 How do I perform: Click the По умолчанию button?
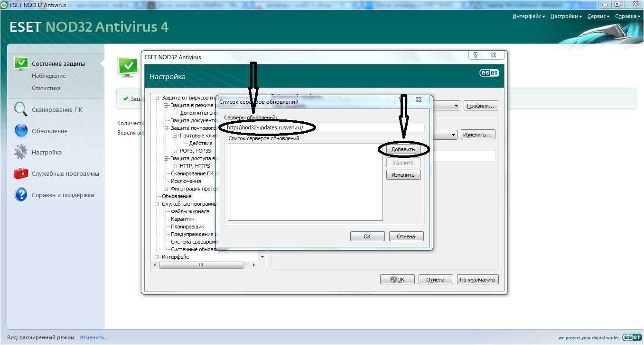[x=477, y=280]
